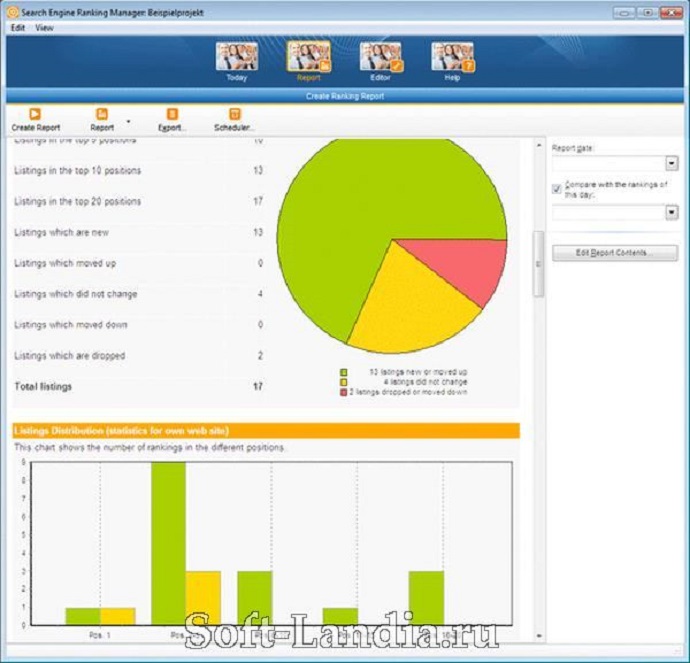Open the comparison day dropdown
Screen dimensions: 690x663
pos(671,212)
